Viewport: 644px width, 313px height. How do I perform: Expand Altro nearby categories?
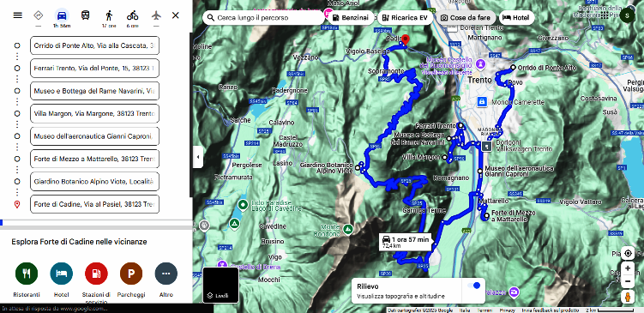(x=166, y=274)
